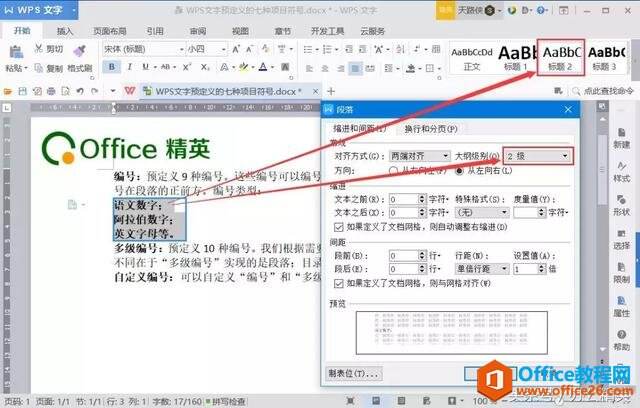Click the character shading icon

coord(286,67)
